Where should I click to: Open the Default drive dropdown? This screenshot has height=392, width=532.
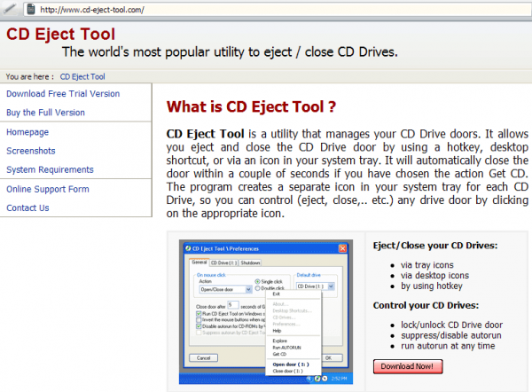click(331, 286)
